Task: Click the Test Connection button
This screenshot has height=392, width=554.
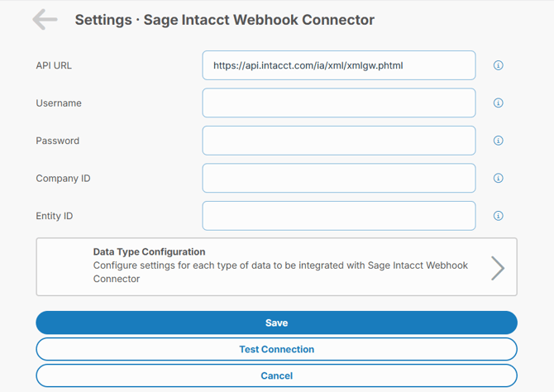Action: tap(276, 349)
